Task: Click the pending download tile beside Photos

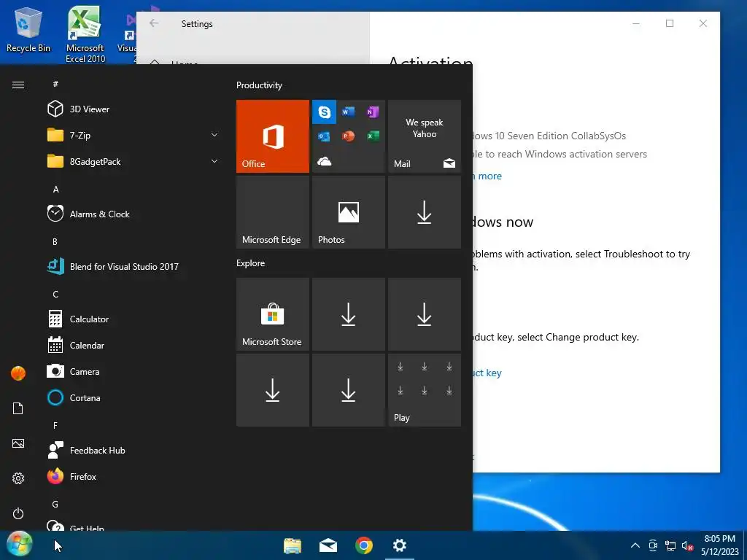Action: [x=425, y=212]
